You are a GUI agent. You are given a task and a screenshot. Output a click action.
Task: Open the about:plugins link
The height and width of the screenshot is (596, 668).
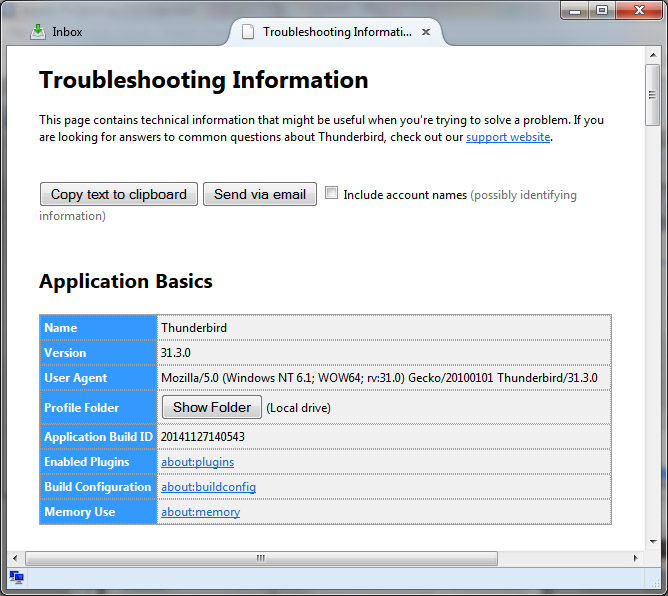point(198,462)
